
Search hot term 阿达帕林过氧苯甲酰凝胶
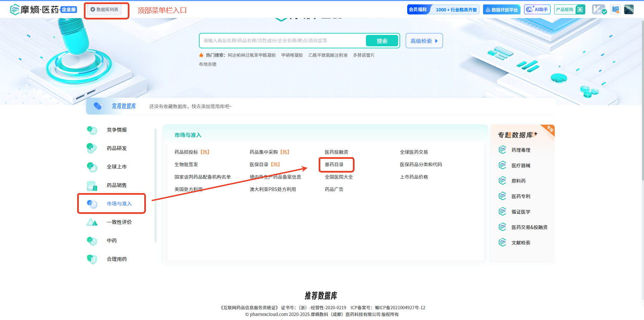click(x=252, y=55)
